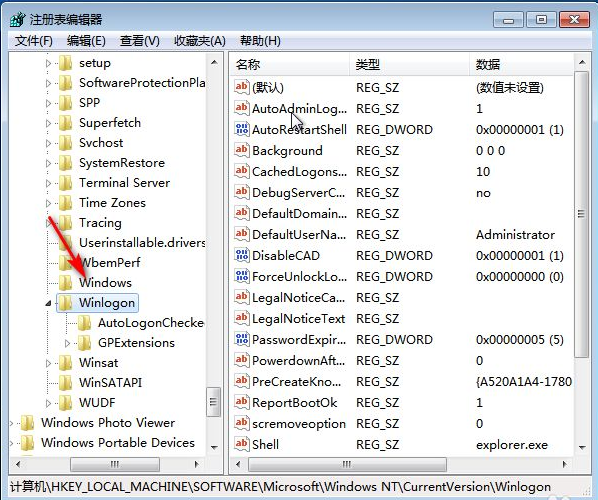
Task: Sort values by 名称 column header
Action: (x=290, y=64)
